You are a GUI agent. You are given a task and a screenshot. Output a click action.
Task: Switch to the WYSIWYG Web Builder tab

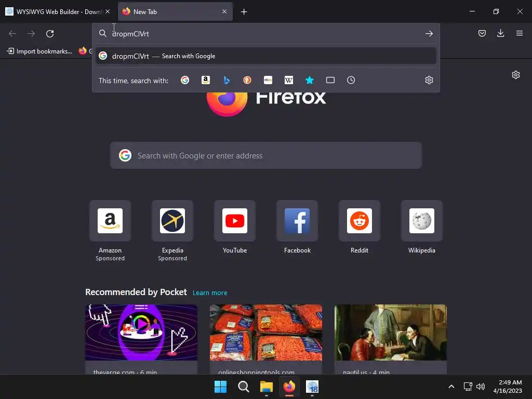pos(58,11)
